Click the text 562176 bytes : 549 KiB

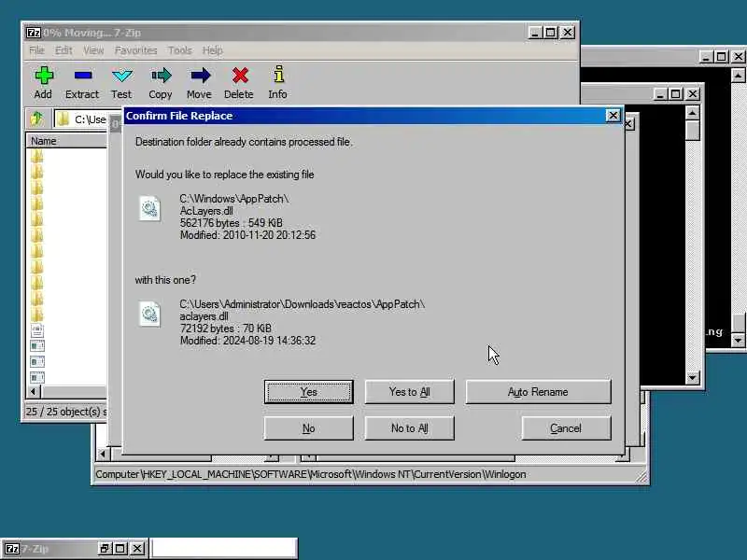(231, 223)
